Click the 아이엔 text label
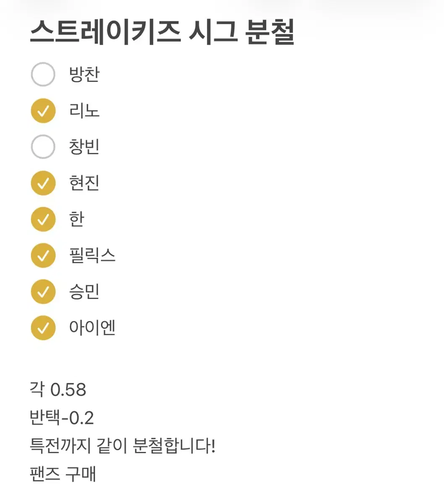Image resolution: width=444 pixels, height=504 pixels. tap(92, 328)
